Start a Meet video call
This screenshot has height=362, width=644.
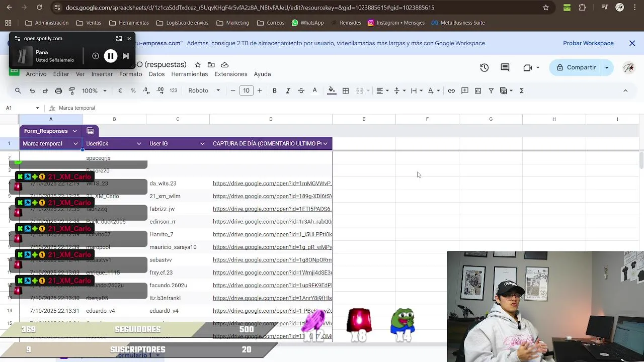coord(528,67)
